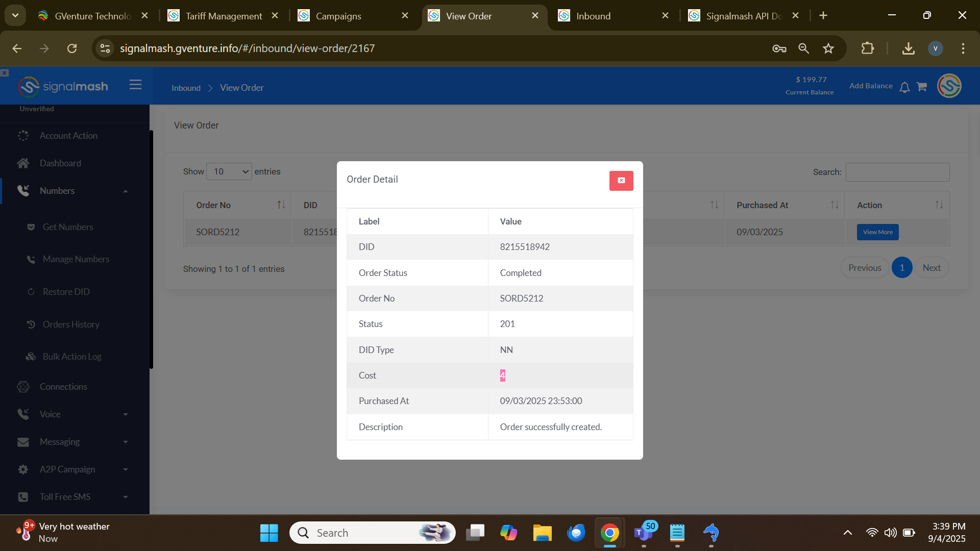The image size is (980, 551).
Task: Open Bulk Action Log
Action: (x=71, y=357)
